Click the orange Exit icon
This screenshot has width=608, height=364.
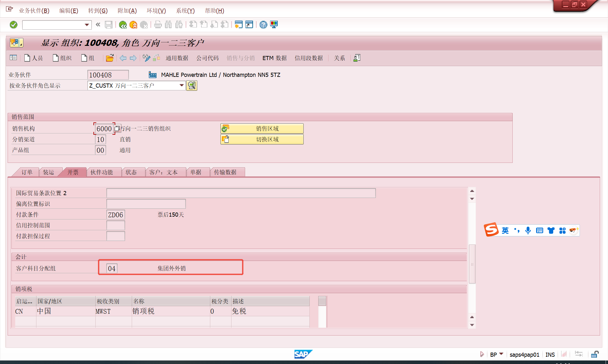(x=133, y=25)
